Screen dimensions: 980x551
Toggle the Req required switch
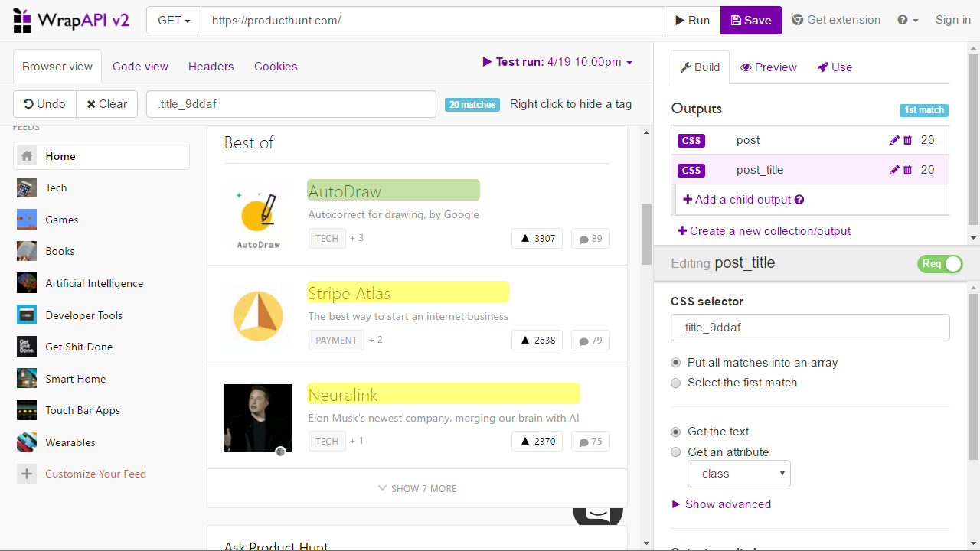coord(940,264)
